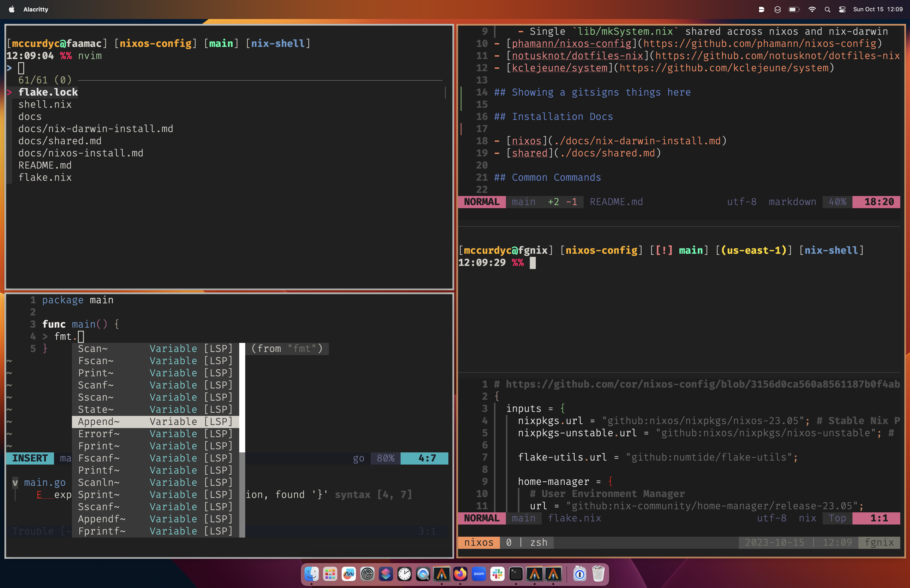The width and height of the screenshot is (910, 588).
Task: Collapse the main.go diagnostics group
Action: click(15, 483)
